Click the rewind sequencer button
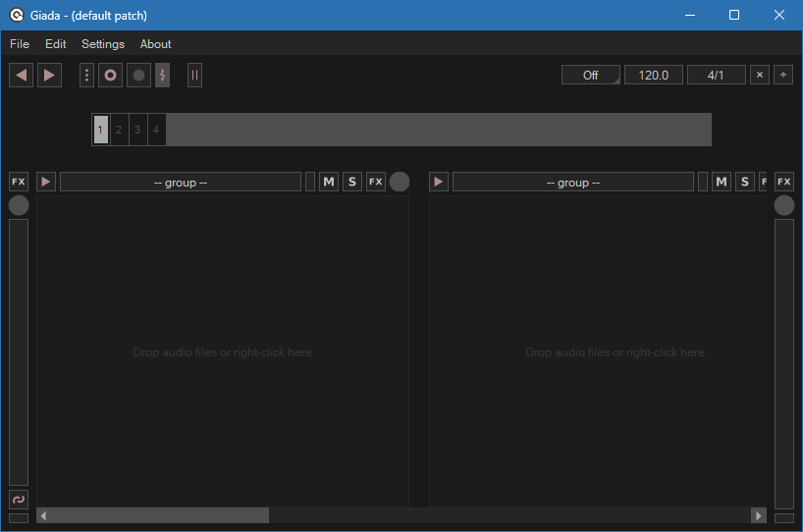The image size is (803, 532). click(21, 76)
